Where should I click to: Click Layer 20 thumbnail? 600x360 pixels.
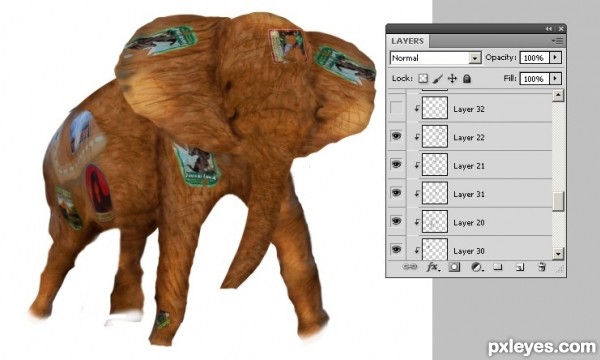point(435,221)
